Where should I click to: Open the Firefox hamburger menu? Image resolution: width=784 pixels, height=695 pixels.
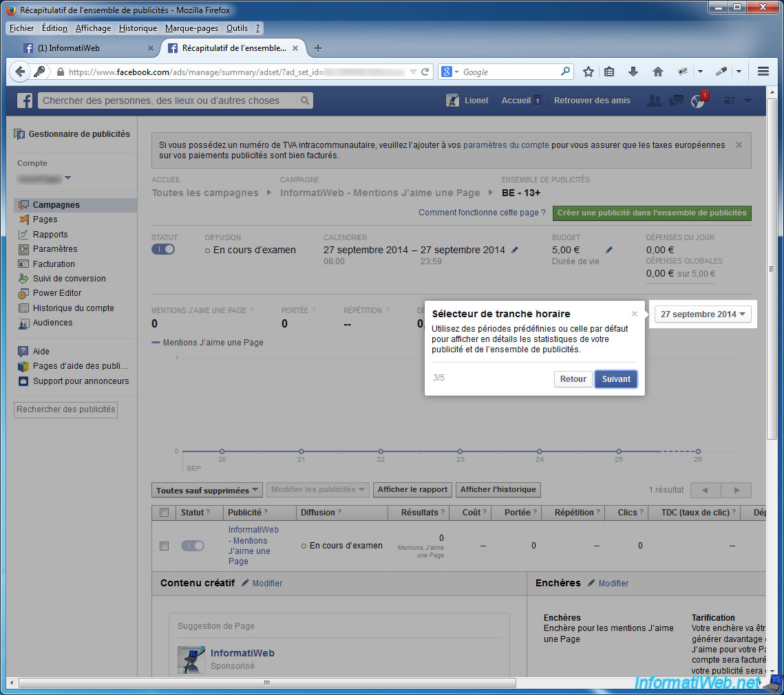(763, 72)
